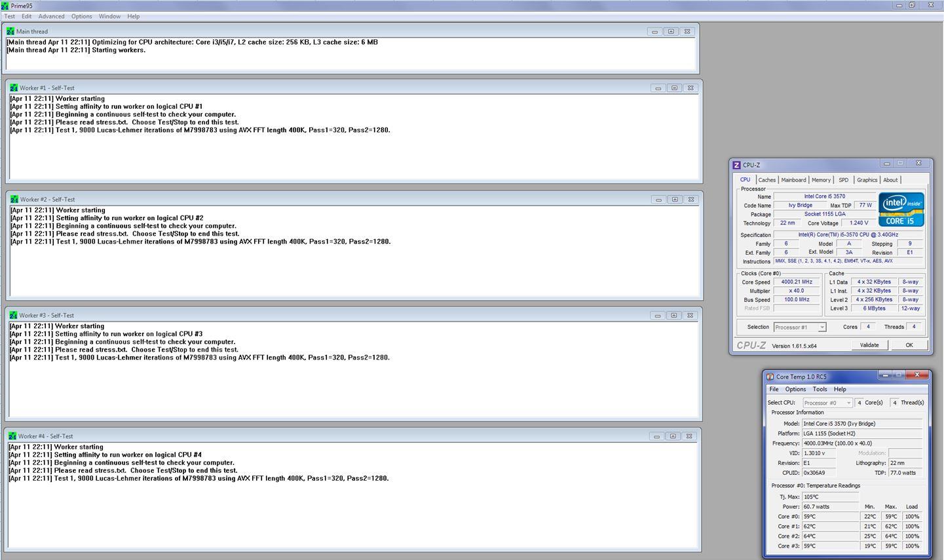Screen dimensions: 944x560
Task: Click the Core #2 temperature 64°C reading
Action: [830, 536]
